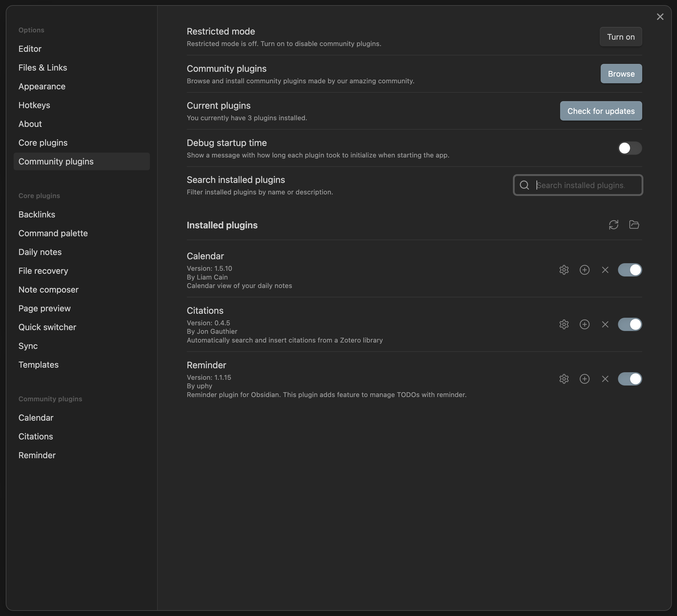The image size is (677, 616).
Task: Open Editor settings tab
Action: point(82,49)
